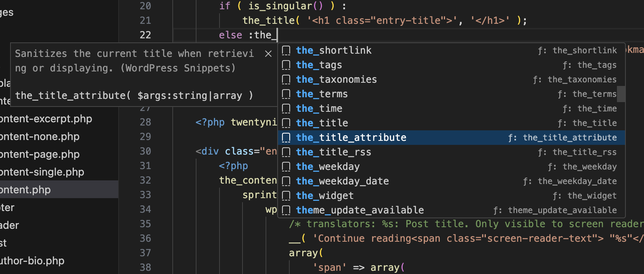This screenshot has height=274, width=644.
Task: Click snippet icon beside the_widget suggestion
Action: 286,196
